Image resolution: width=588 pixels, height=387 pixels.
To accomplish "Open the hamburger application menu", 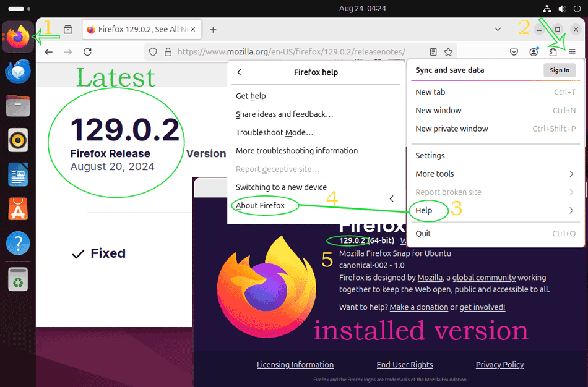I will pos(572,52).
